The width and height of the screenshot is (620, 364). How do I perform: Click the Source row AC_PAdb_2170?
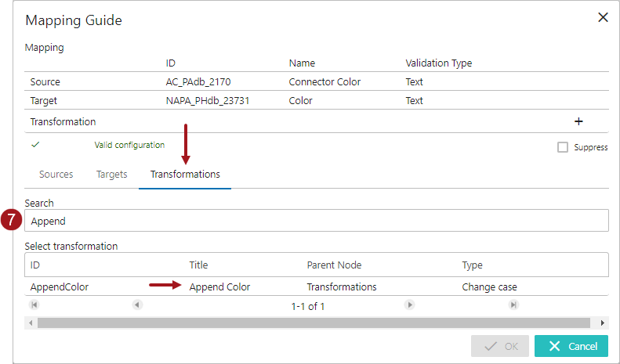point(198,81)
